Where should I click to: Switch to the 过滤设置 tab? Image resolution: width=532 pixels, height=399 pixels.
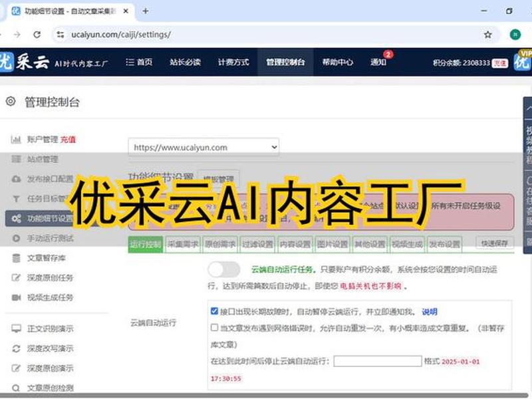click(x=257, y=244)
